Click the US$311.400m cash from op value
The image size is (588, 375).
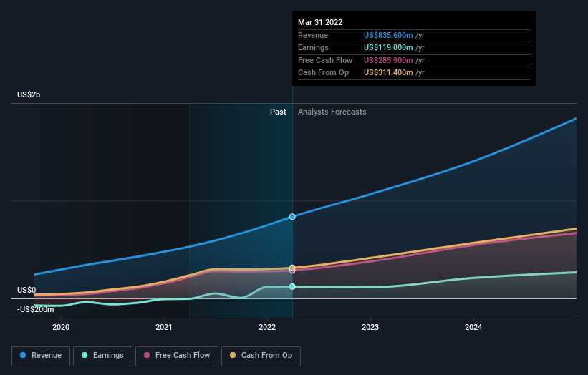tap(388, 73)
